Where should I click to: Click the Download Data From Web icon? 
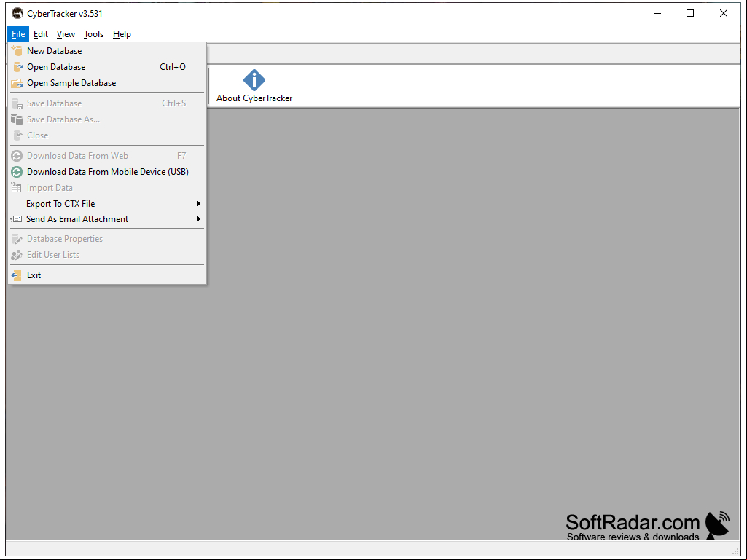tap(17, 156)
